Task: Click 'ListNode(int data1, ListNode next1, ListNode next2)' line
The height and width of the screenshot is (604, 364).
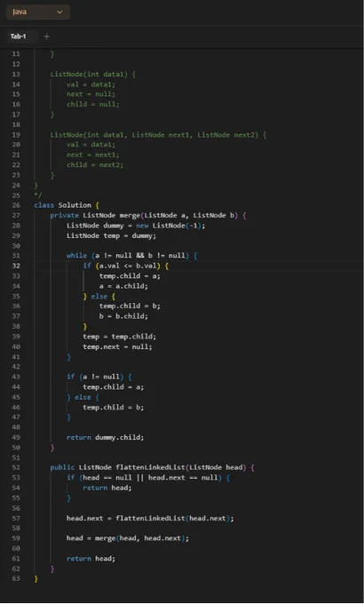Action: pos(158,135)
